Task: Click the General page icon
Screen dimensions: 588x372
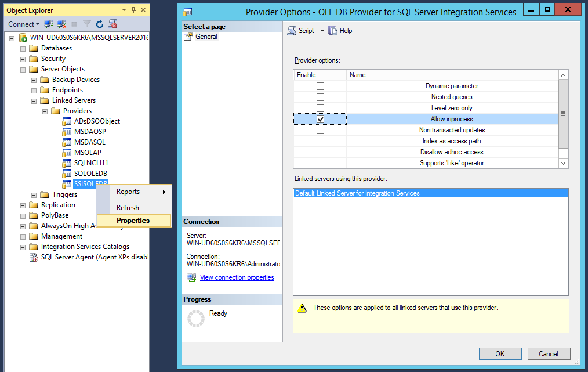Action: [188, 37]
